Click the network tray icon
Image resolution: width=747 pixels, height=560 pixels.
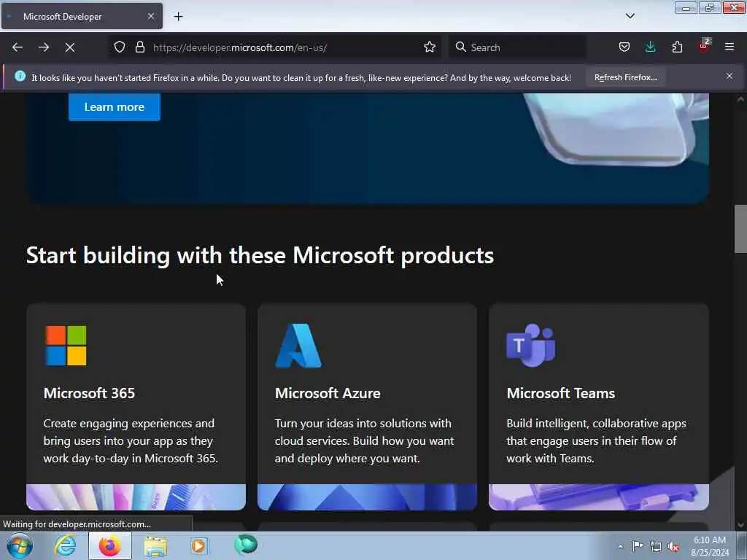click(656, 547)
